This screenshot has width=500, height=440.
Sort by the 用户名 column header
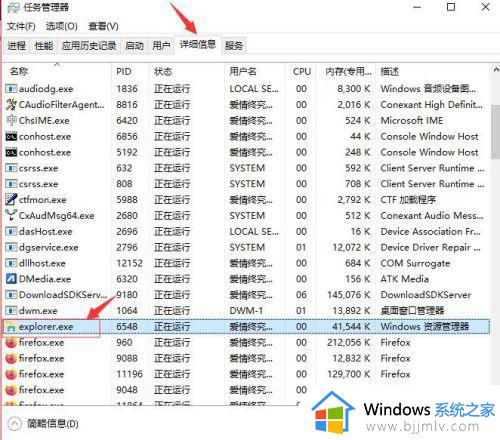(x=255, y=71)
